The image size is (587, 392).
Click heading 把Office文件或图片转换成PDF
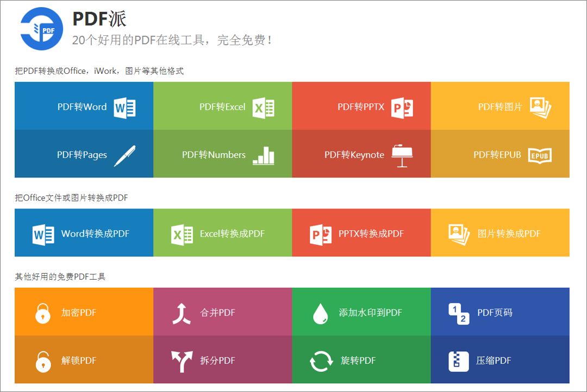71,198
